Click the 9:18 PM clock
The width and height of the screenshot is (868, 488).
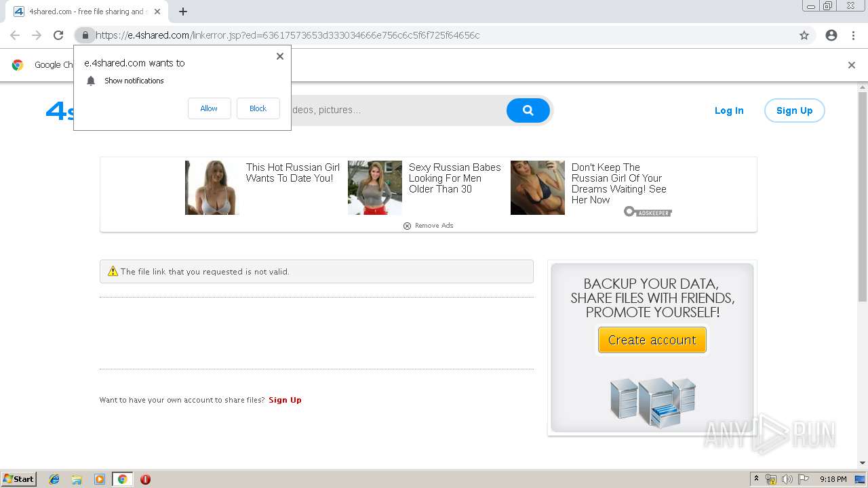833,479
